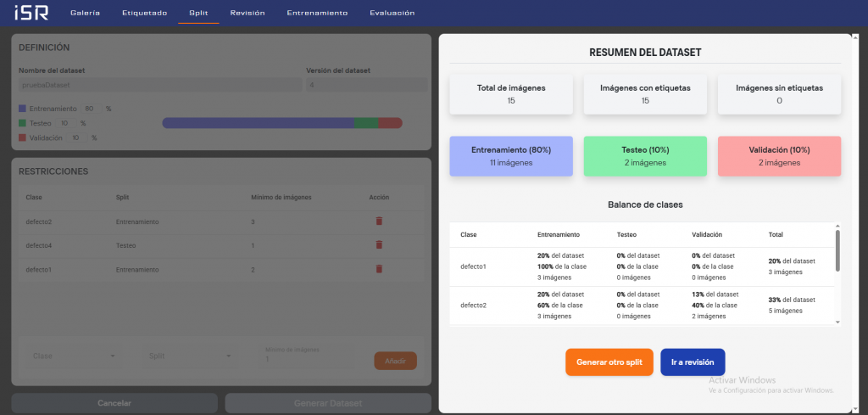The width and height of the screenshot is (868, 415).
Task: Open the Galería tab
Action: 85,14
